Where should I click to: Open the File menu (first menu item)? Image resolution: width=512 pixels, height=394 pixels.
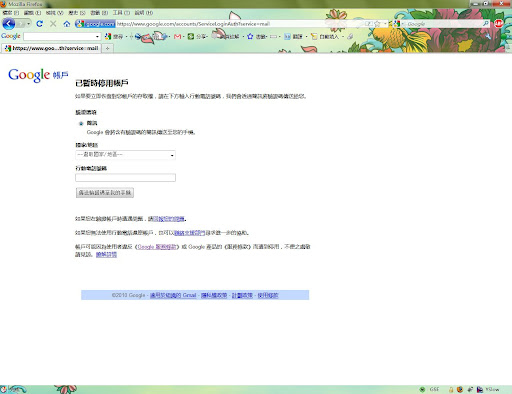[11, 13]
